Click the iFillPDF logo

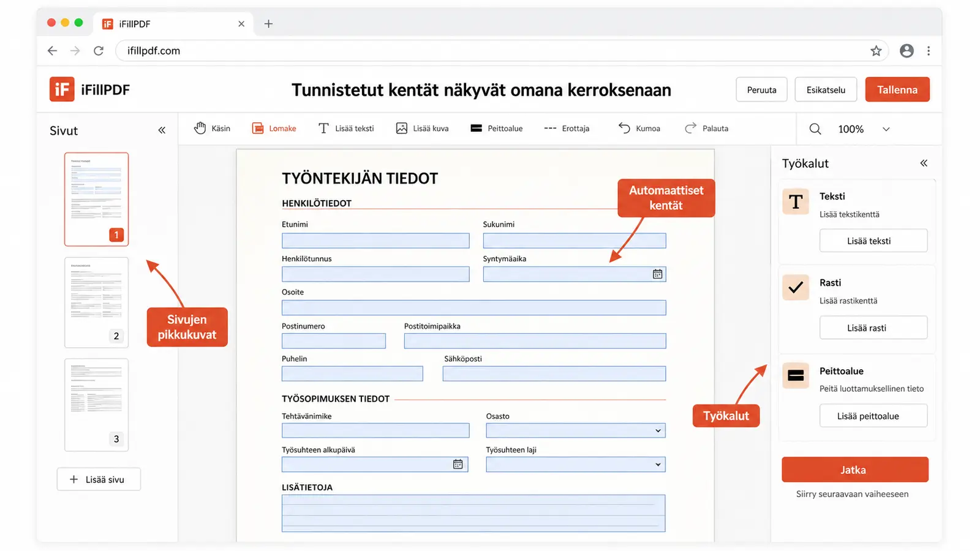point(90,89)
